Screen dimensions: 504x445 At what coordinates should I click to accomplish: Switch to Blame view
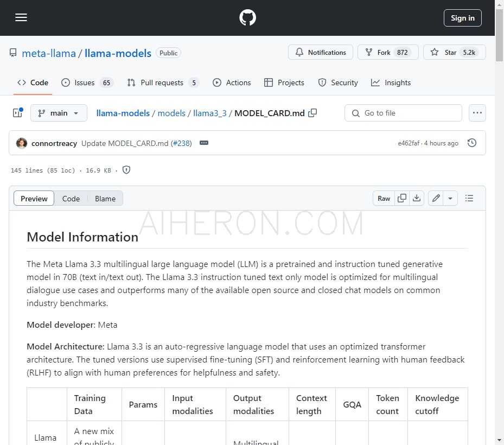pyautogui.click(x=105, y=199)
